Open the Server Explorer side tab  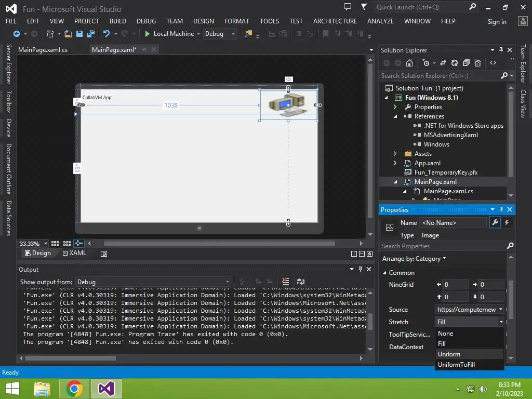(x=9, y=64)
